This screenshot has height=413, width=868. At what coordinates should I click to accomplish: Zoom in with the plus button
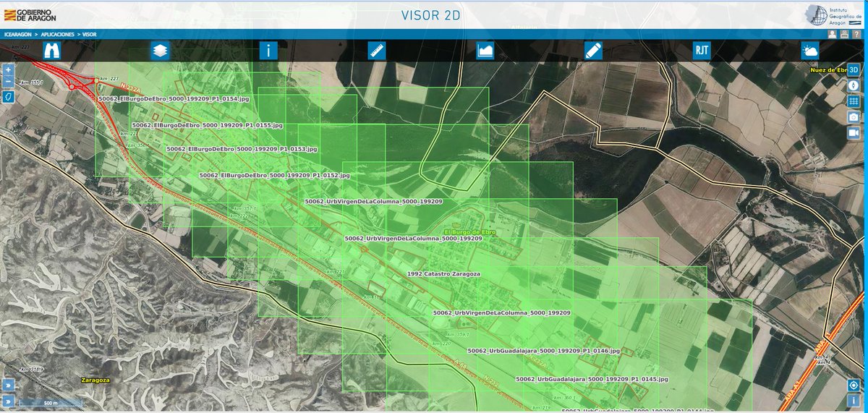click(x=8, y=70)
